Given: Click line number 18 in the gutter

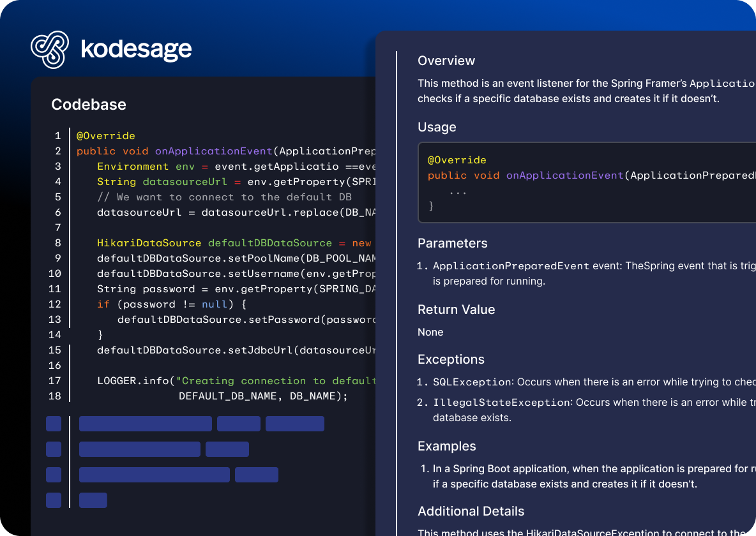Looking at the screenshot, I should (55, 396).
